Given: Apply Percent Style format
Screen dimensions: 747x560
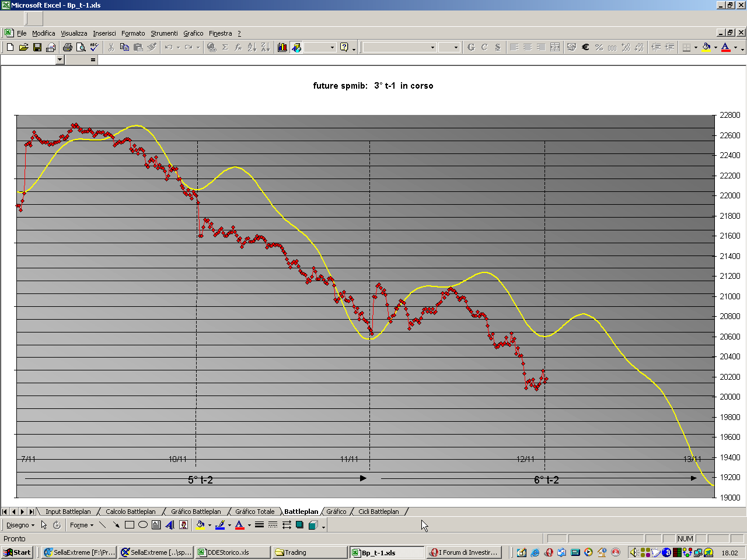Looking at the screenshot, I should click(x=599, y=47).
